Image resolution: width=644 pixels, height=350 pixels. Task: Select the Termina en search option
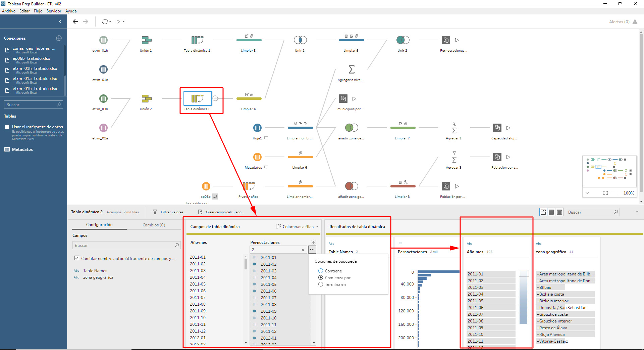point(321,284)
